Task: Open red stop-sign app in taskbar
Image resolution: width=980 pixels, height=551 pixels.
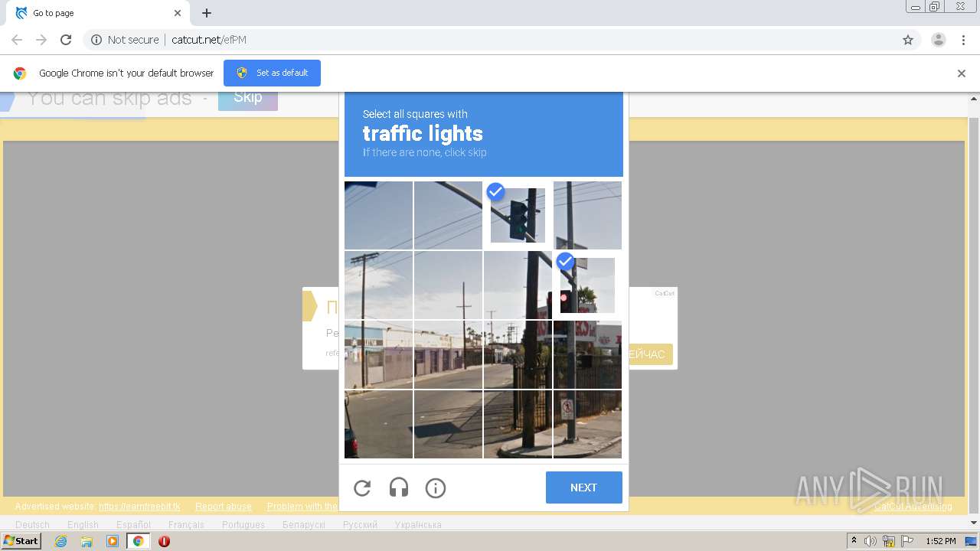Action: [164, 541]
